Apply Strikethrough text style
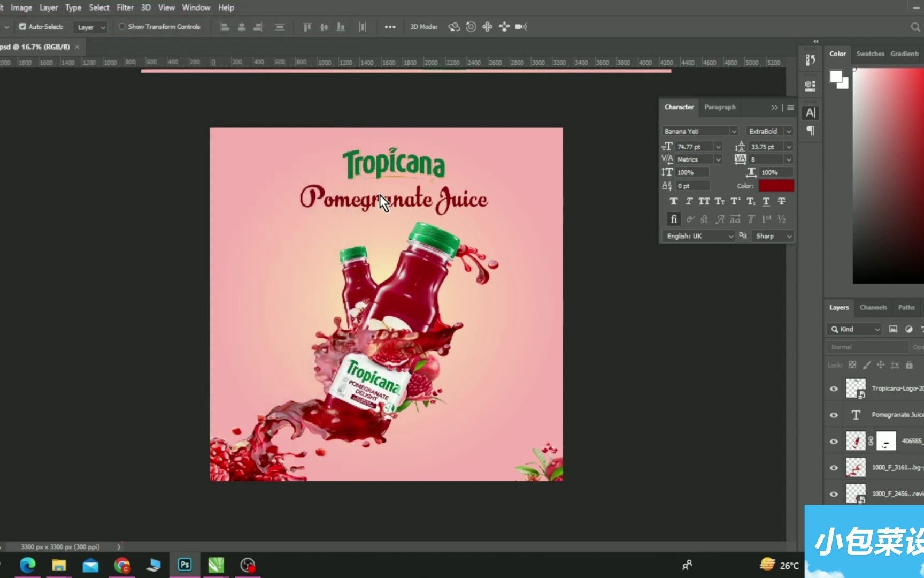This screenshot has height=578, width=924. click(782, 201)
